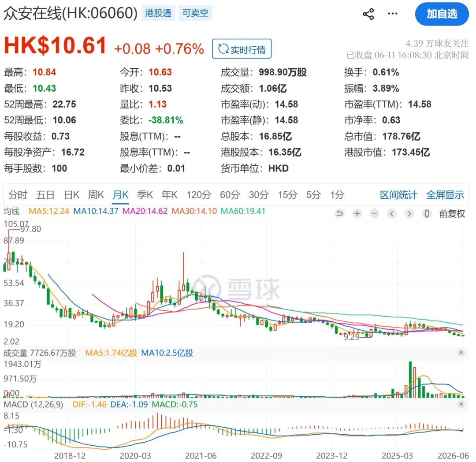Switch to the 五日 chart tab
This screenshot has height=462, width=476.
45,194
